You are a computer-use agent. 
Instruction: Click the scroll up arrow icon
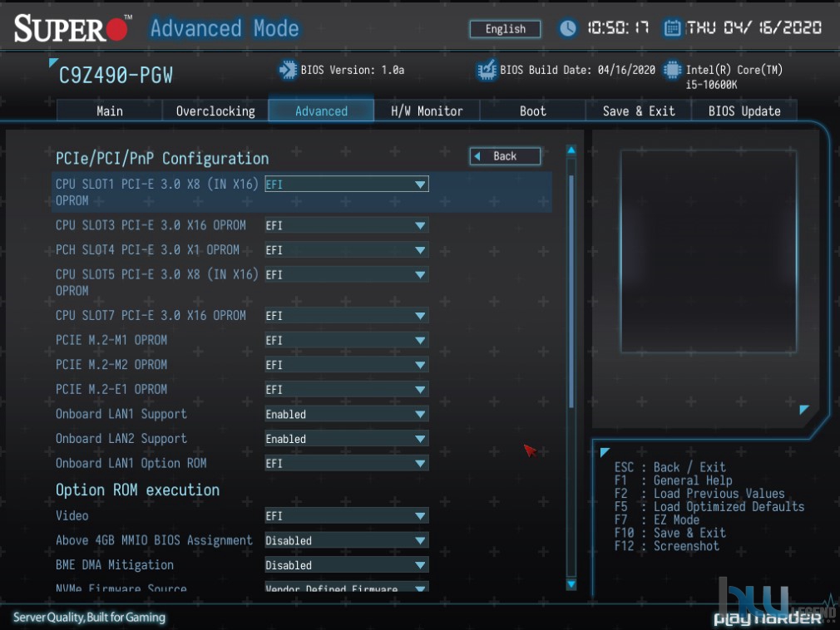pyautogui.click(x=571, y=150)
